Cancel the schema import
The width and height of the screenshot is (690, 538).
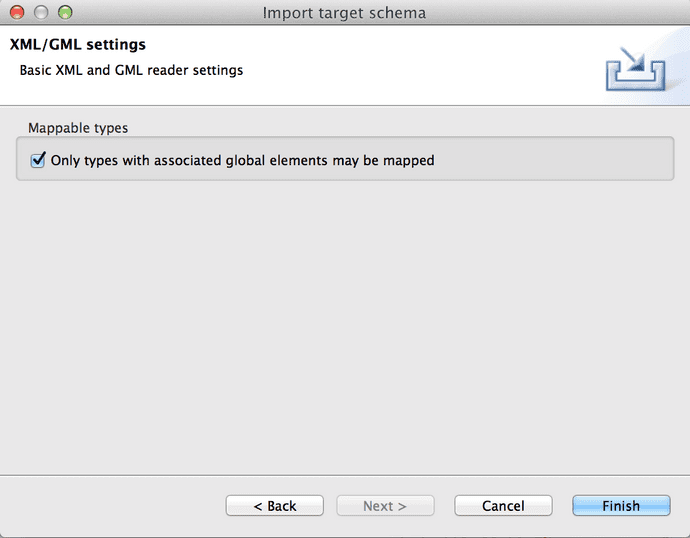[x=503, y=506]
